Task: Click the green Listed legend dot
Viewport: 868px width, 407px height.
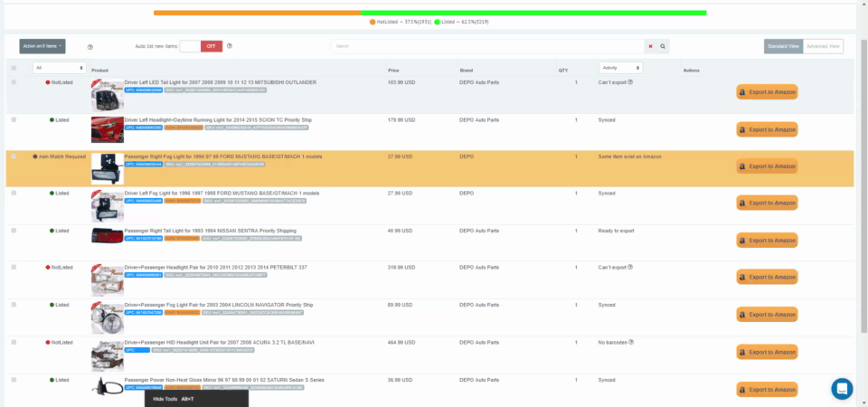Action: (438, 22)
